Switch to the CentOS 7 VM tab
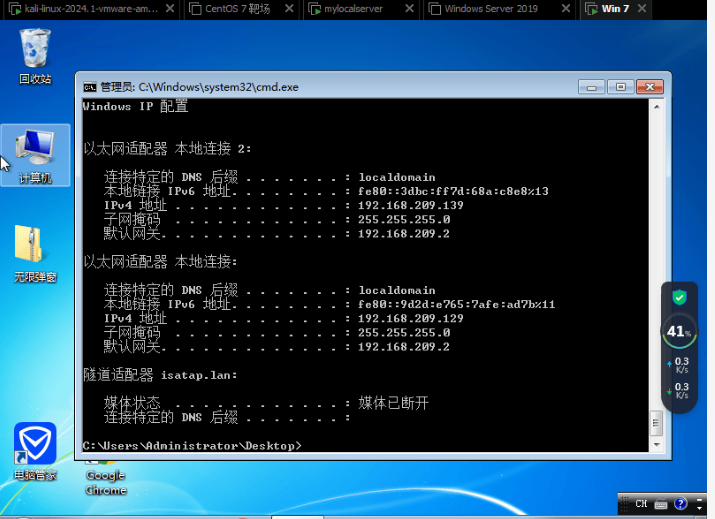 click(x=231, y=9)
